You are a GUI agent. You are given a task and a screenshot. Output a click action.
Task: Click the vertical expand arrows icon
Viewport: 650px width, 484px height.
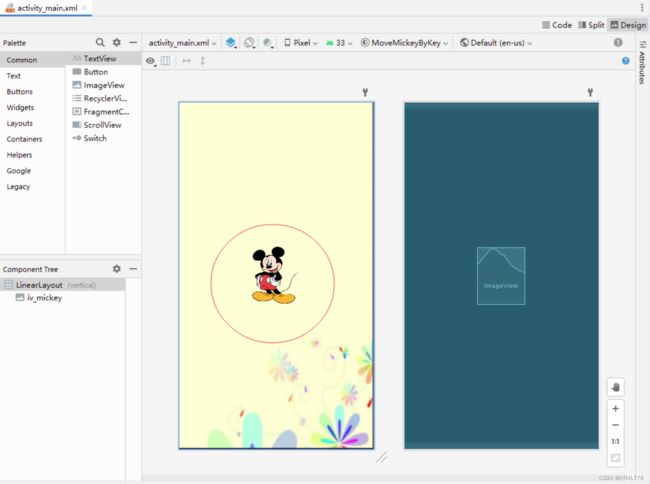pyautogui.click(x=203, y=61)
